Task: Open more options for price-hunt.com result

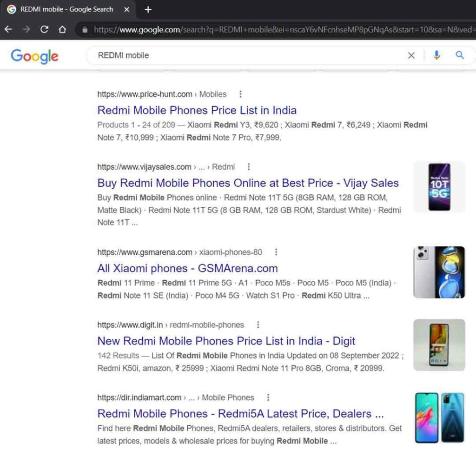Action: [x=240, y=94]
